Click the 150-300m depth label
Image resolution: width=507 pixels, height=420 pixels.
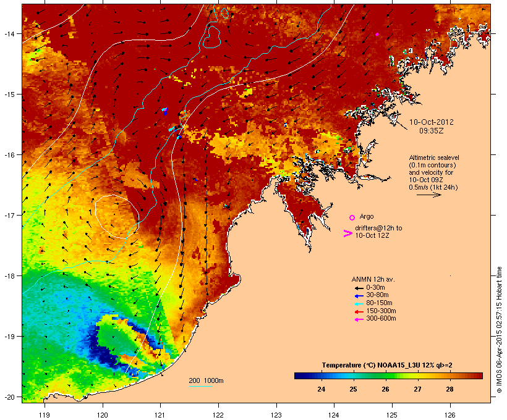381,311
